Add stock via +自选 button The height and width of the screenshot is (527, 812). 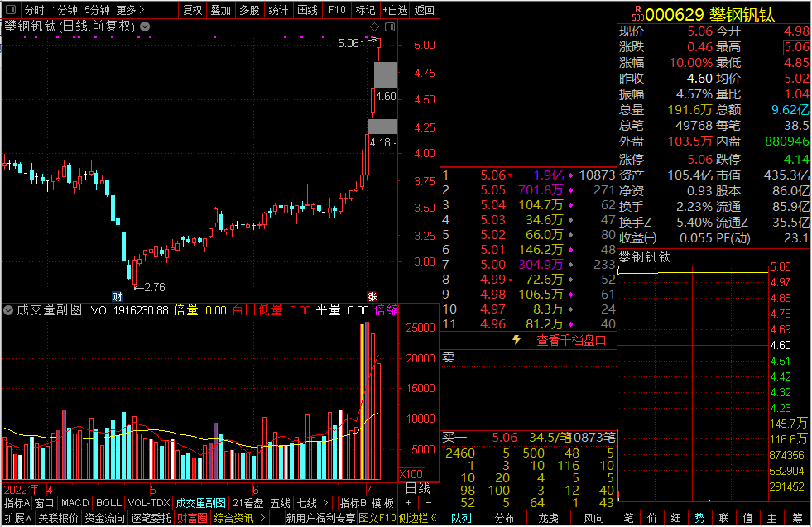[395, 10]
